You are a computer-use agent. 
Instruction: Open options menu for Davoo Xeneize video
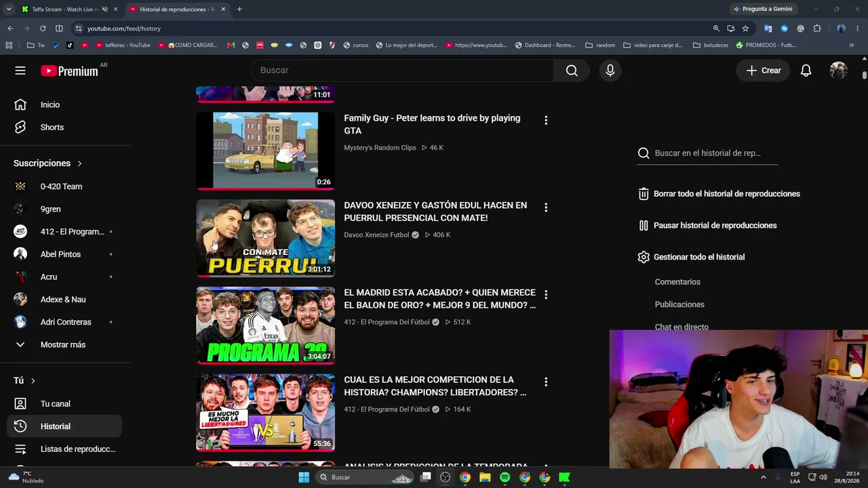[x=546, y=207]
